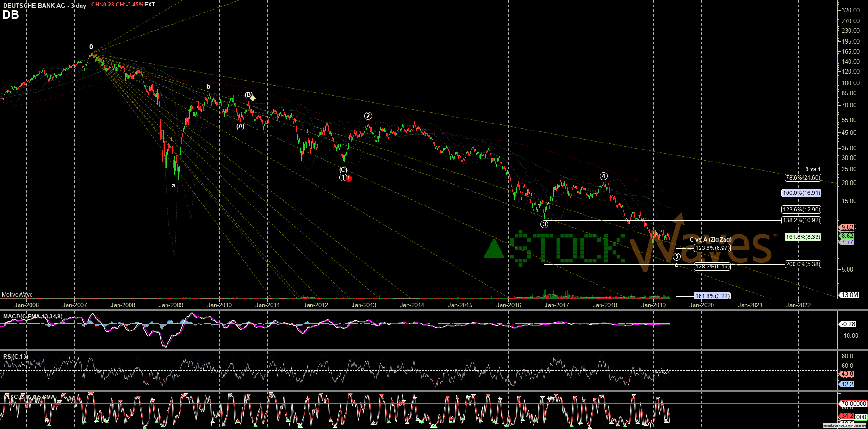Click the RSI(C,13) study label
The image size is (868, 429).
point(15,357)
